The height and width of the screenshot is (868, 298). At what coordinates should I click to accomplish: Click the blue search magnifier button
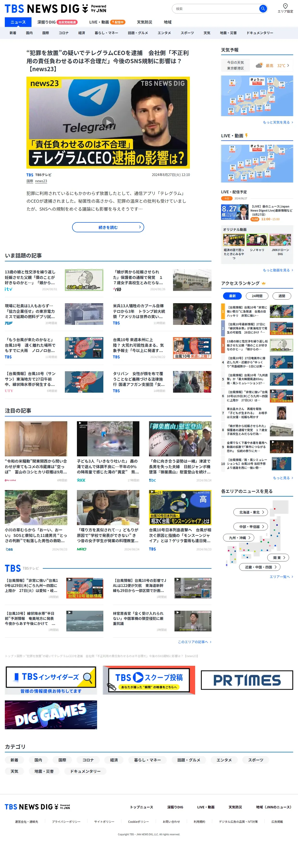tap(263, 9)
